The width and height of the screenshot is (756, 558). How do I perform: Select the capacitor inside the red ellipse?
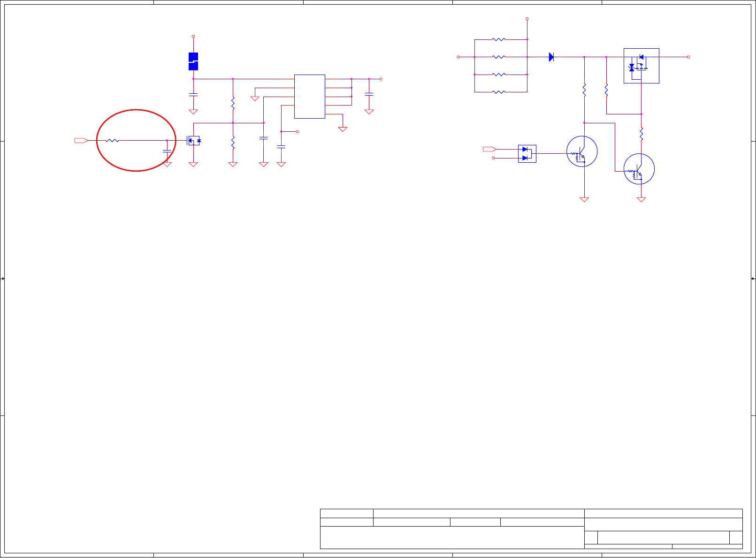(167, 151)
